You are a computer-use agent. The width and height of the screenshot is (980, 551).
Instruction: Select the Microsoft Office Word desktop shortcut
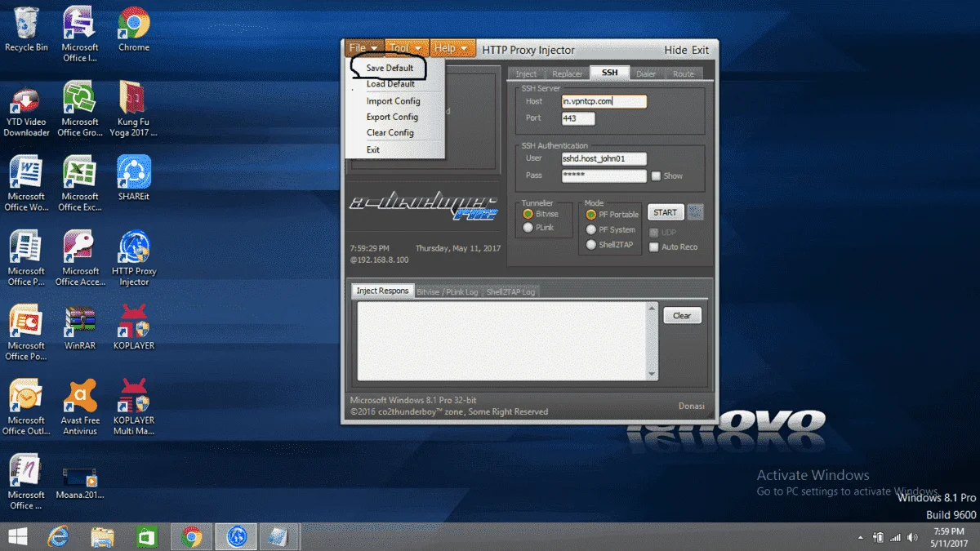[x=26, y=183]
